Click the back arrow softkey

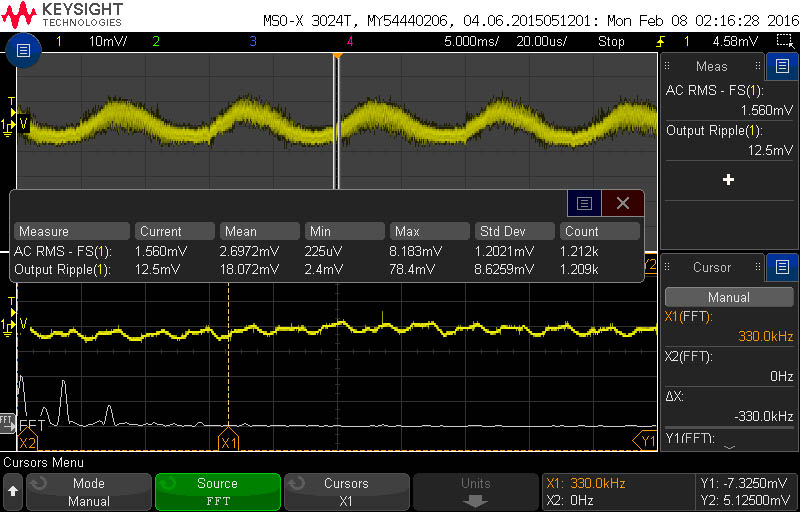coord(13,492)
